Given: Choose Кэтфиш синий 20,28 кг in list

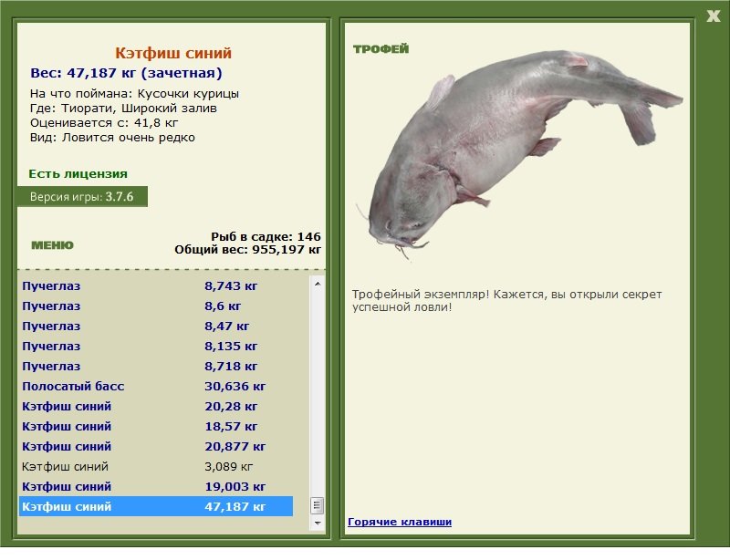Looking at the screenshot, I should click(155, 406).
